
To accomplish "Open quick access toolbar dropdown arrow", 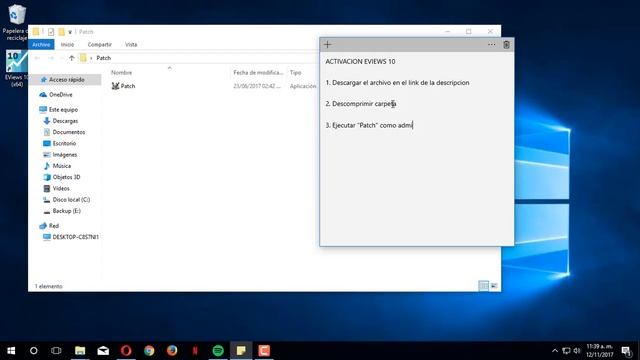I will click(x=70, y=32).
